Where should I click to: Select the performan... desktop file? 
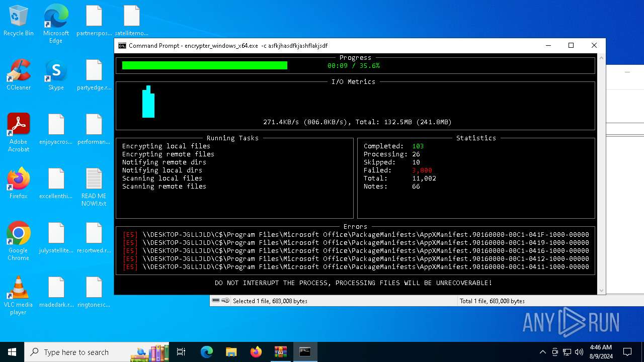94,130
